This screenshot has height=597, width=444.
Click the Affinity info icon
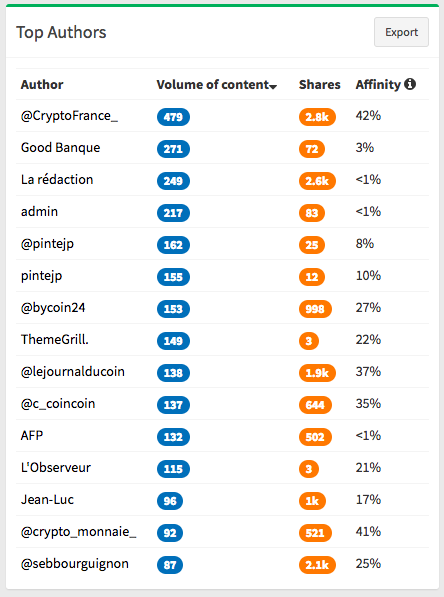click(x=410, y=84)
